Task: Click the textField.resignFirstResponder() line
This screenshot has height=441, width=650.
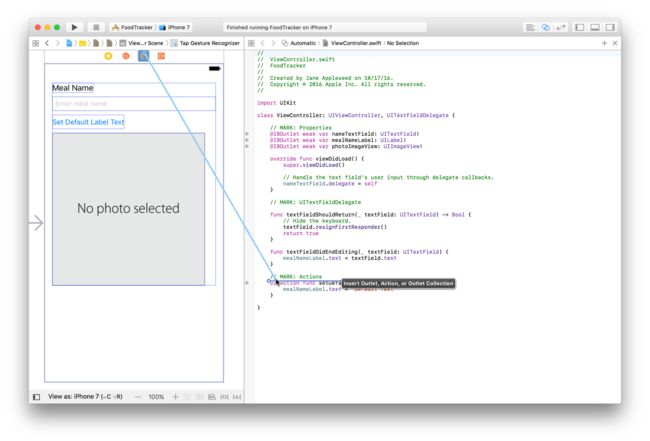Action: (335, 227)
